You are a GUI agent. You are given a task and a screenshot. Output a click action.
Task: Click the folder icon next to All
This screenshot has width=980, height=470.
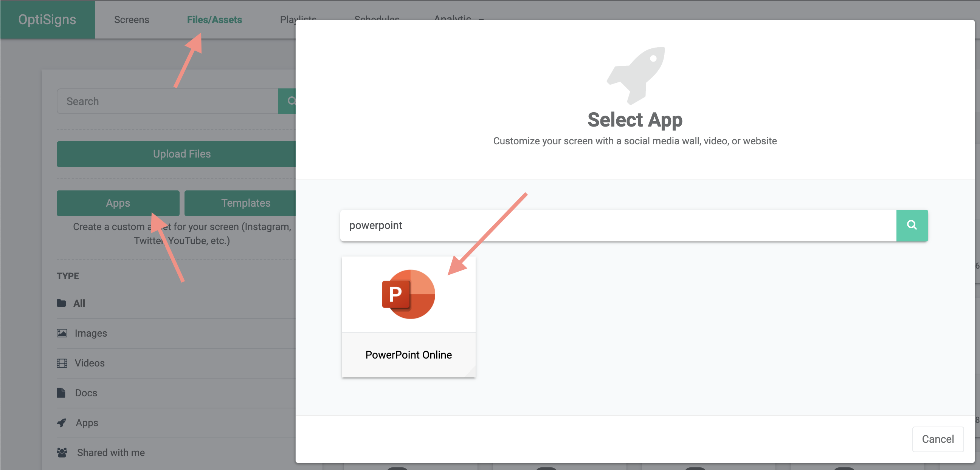(61, 303)
